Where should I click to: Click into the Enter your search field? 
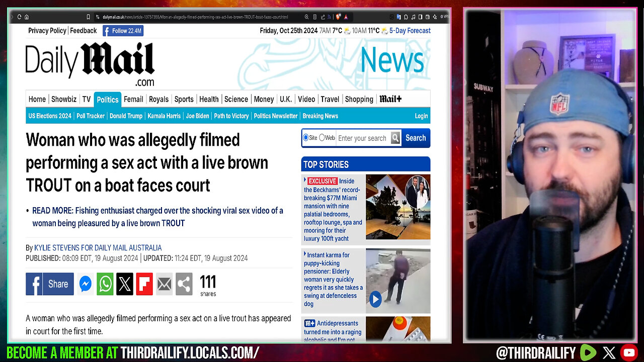coord(363,138)
